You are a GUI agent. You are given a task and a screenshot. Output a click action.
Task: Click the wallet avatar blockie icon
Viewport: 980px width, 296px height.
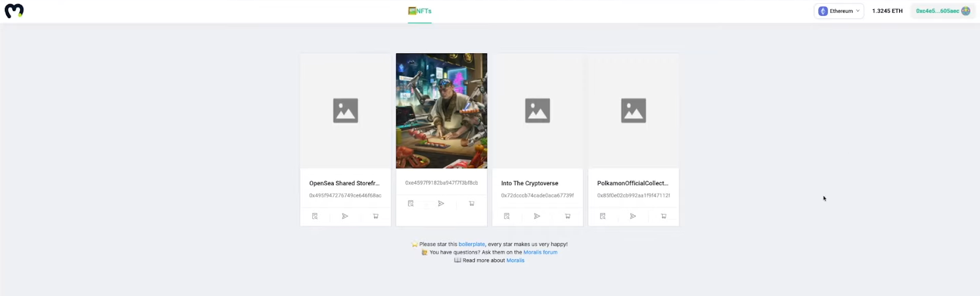[966, 11]
